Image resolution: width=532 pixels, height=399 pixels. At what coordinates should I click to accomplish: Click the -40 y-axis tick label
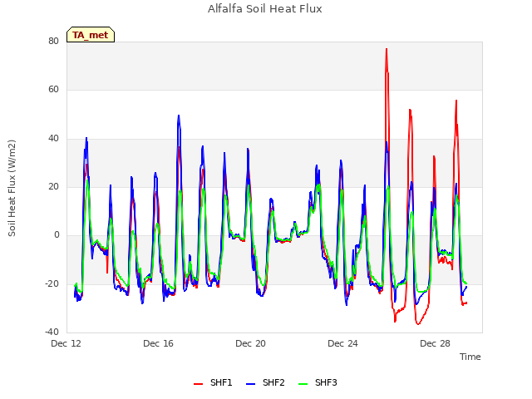52,332
